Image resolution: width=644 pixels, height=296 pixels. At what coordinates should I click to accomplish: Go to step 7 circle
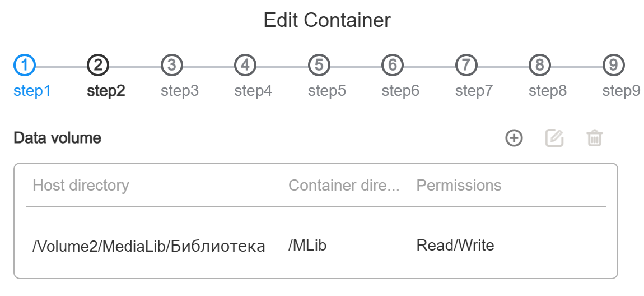(x=466, y=66)
